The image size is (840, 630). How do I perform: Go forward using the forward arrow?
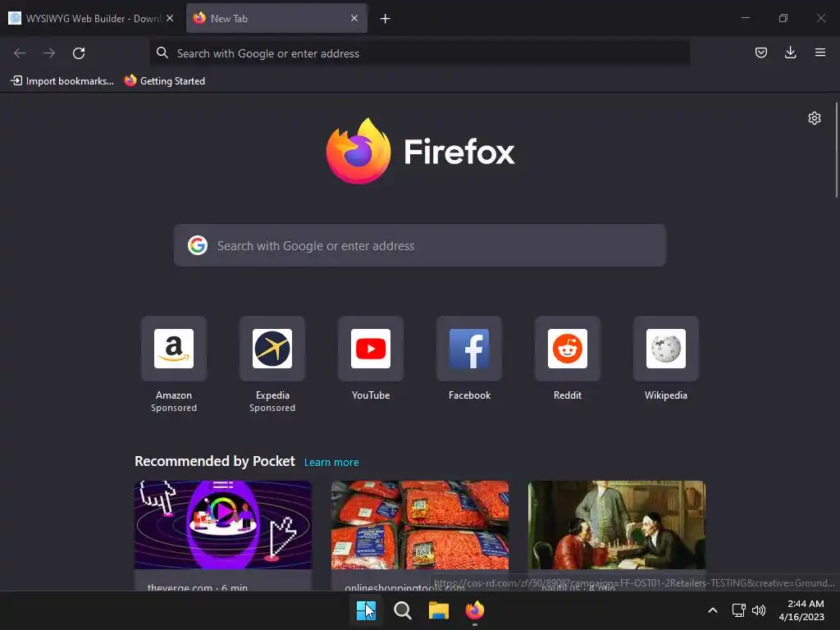tap(49, 53)
